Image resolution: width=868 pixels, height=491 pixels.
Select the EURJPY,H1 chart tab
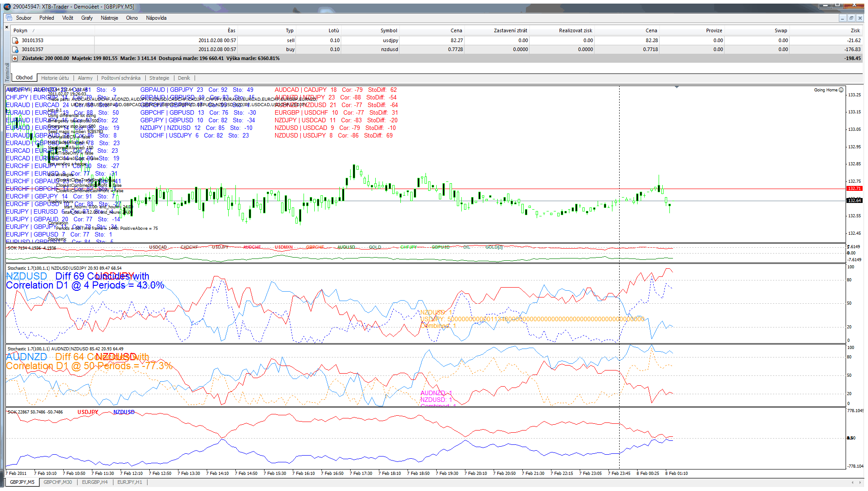130,482
